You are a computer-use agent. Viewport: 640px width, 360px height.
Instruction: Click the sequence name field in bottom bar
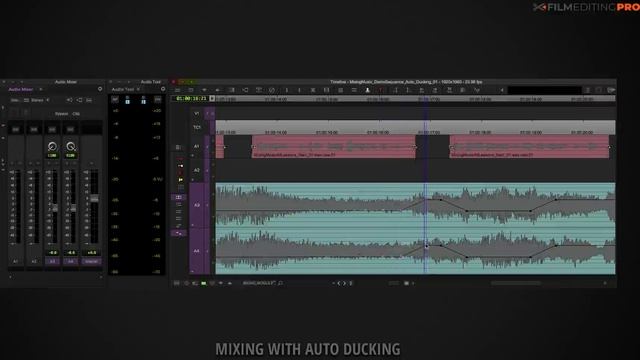(x=259, y=283)
